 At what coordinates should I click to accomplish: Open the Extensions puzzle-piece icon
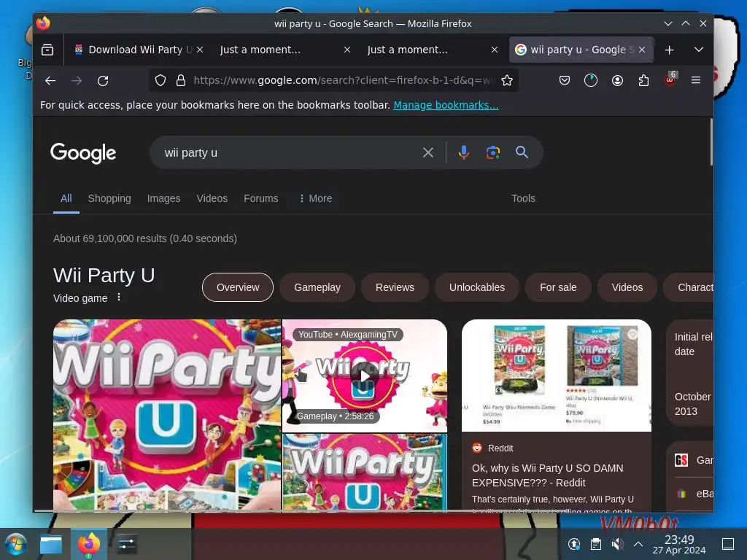[x=643, y=80]
